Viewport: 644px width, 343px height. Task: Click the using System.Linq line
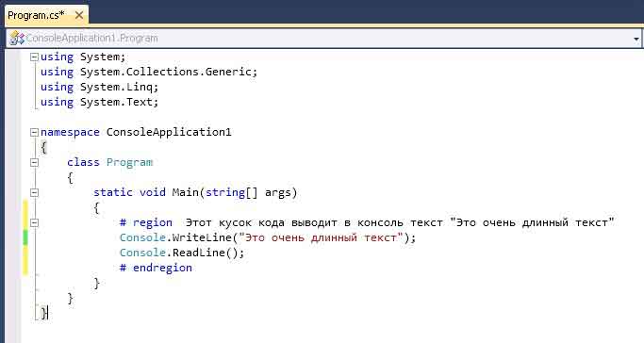[99, 87]
